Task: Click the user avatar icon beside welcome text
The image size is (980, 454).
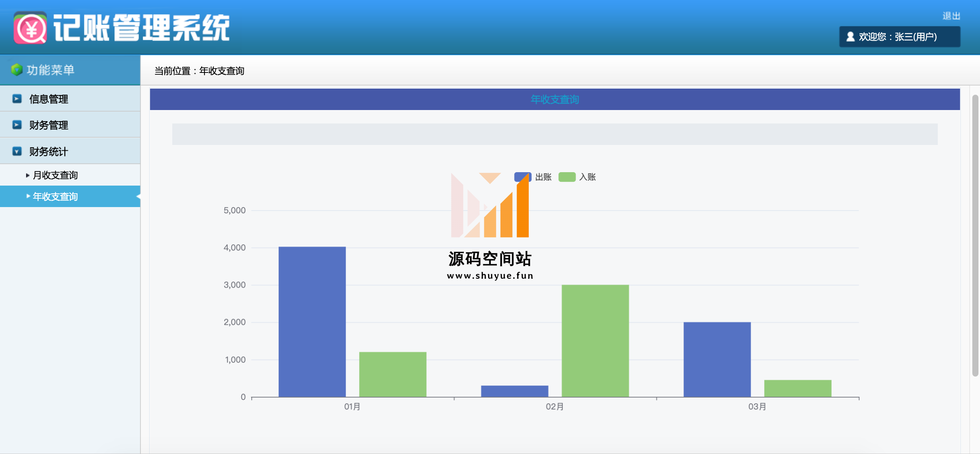Action: [x=850, y=36]
